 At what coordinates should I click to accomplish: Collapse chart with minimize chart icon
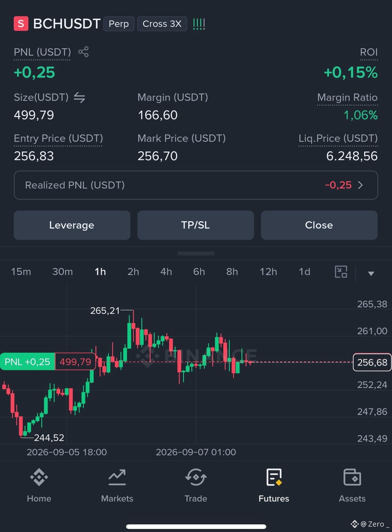[x=341, y=272]
